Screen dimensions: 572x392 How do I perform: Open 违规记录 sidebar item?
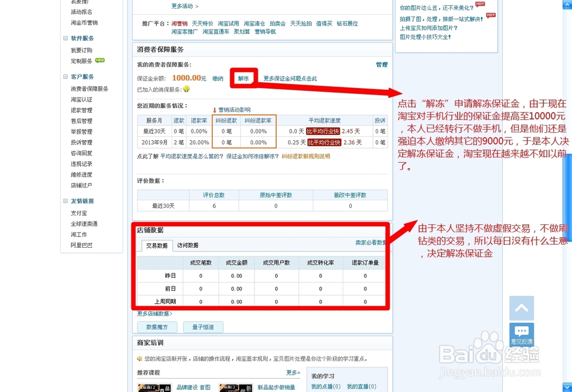point(81,164)
